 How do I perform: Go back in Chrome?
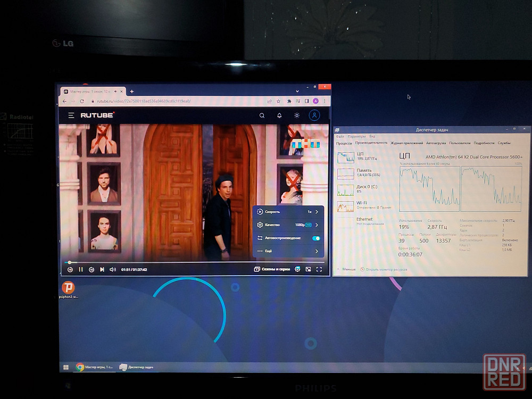coord(64,101)
